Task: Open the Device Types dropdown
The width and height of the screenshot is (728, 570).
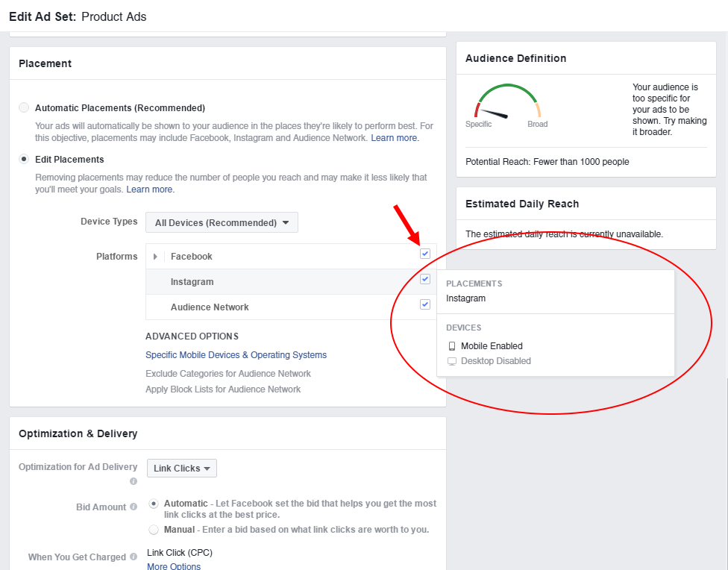Action: [x=222, y=222]
